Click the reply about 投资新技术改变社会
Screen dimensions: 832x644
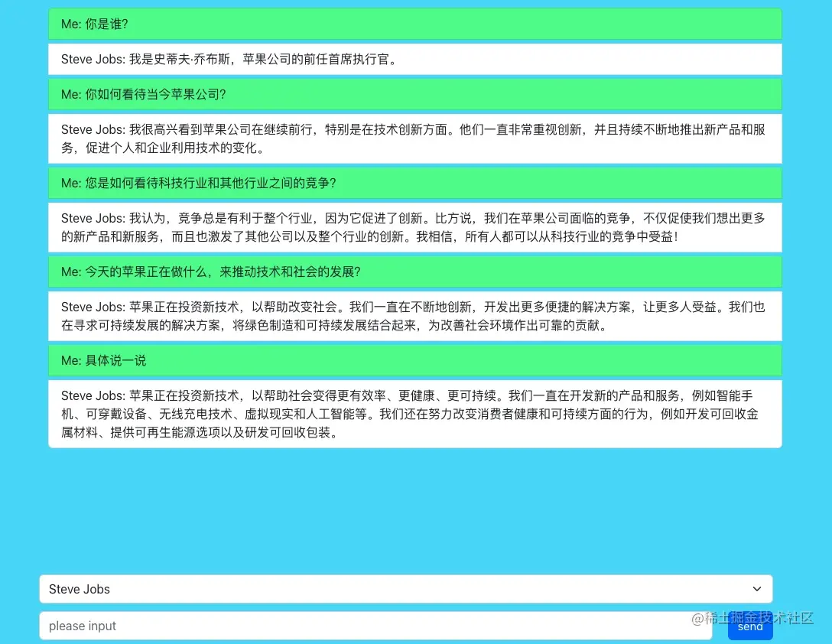point(415,316)
